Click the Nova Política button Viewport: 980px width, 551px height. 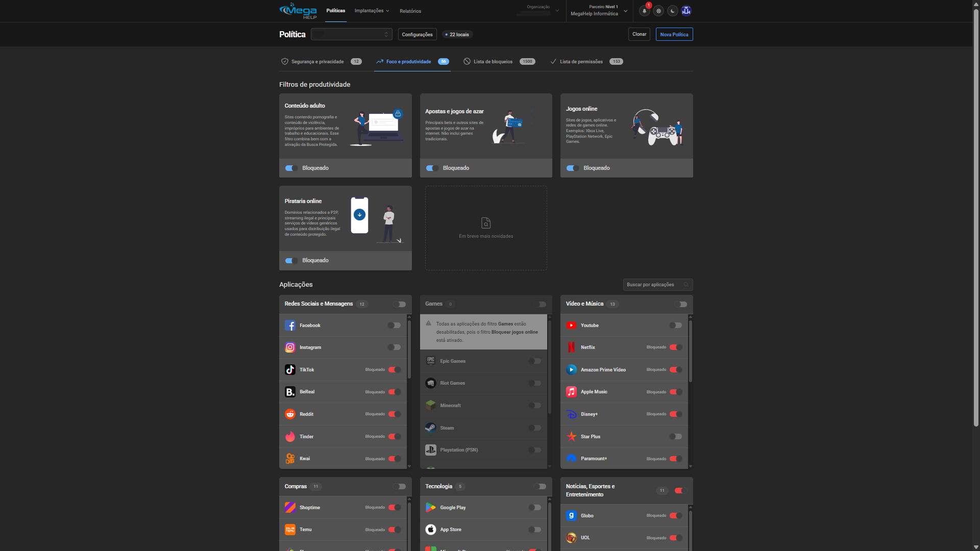click(x=674, y=34)
